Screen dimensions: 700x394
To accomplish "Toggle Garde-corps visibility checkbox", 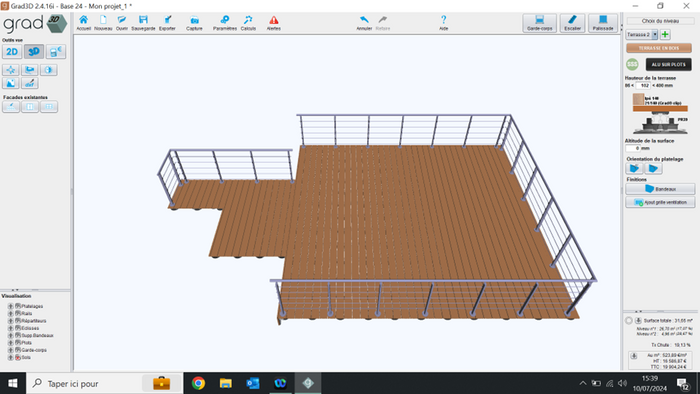I will [18, 350].
